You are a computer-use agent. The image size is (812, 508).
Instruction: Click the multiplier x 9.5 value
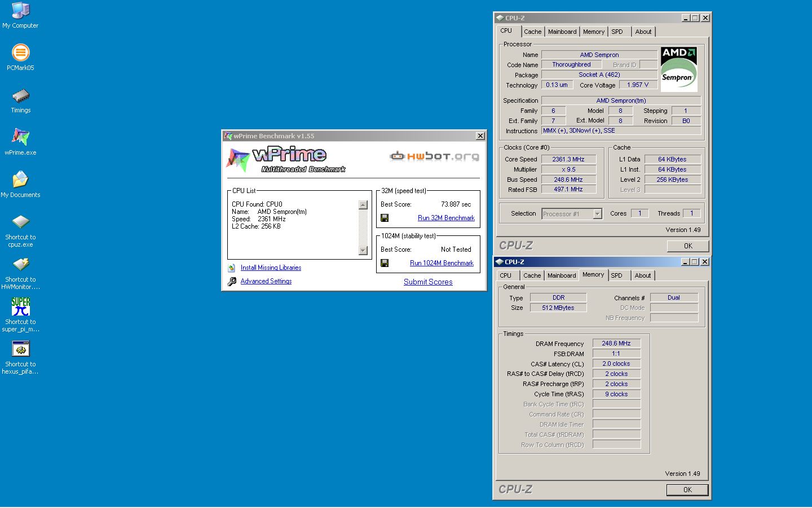(568, 169)
